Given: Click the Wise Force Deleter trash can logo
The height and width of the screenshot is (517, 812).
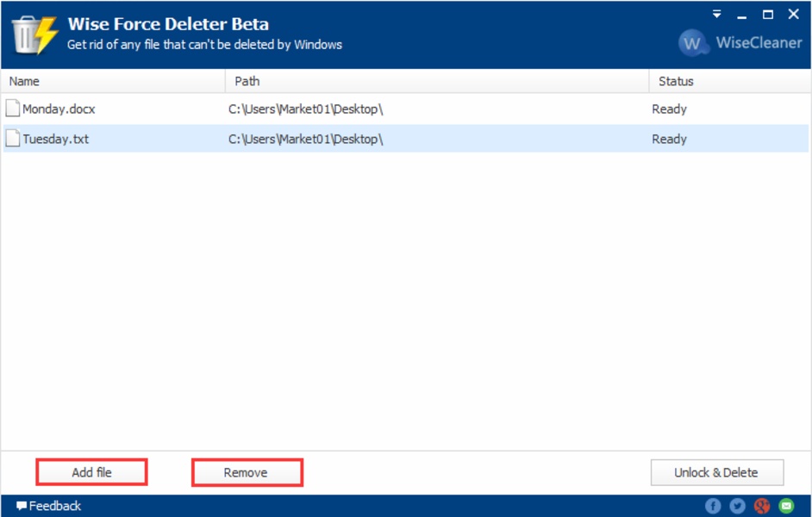Looking at the screenshot, I should pos(34,33).
